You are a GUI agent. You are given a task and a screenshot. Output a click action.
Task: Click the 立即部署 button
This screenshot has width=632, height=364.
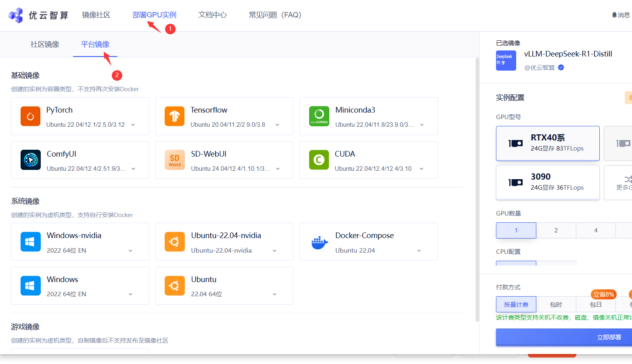pyautogui.click(x=564, y=337)
